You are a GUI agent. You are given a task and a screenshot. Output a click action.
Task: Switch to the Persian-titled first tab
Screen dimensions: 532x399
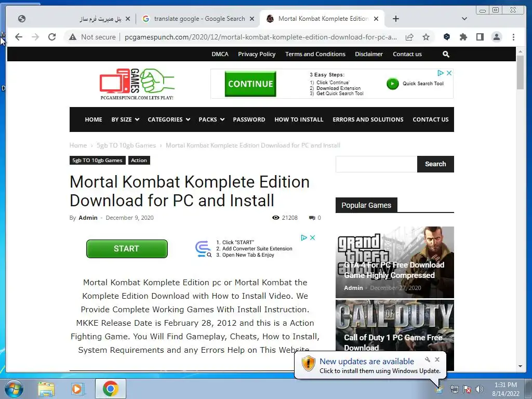click(x=74, y=19)
